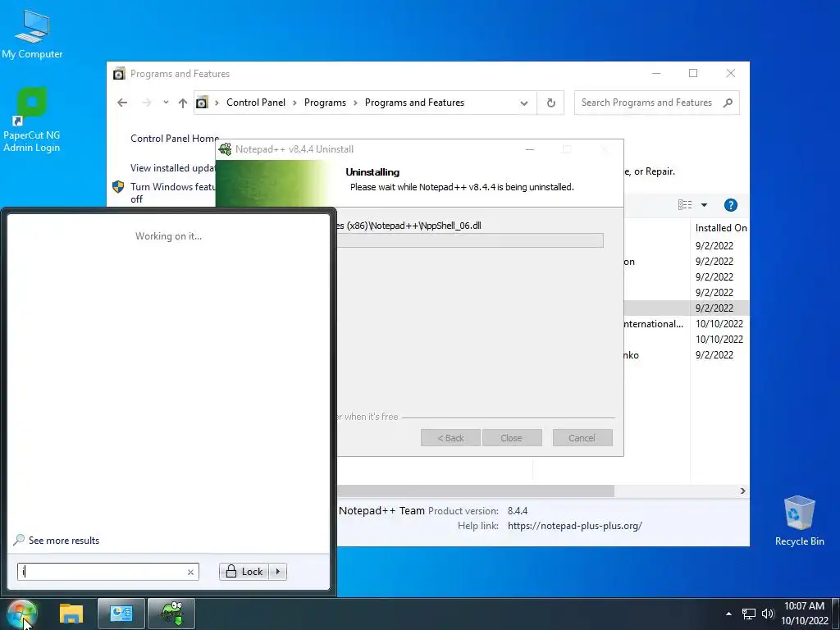Open the network tray icon
840x630 pixels.
click(748, 614)
